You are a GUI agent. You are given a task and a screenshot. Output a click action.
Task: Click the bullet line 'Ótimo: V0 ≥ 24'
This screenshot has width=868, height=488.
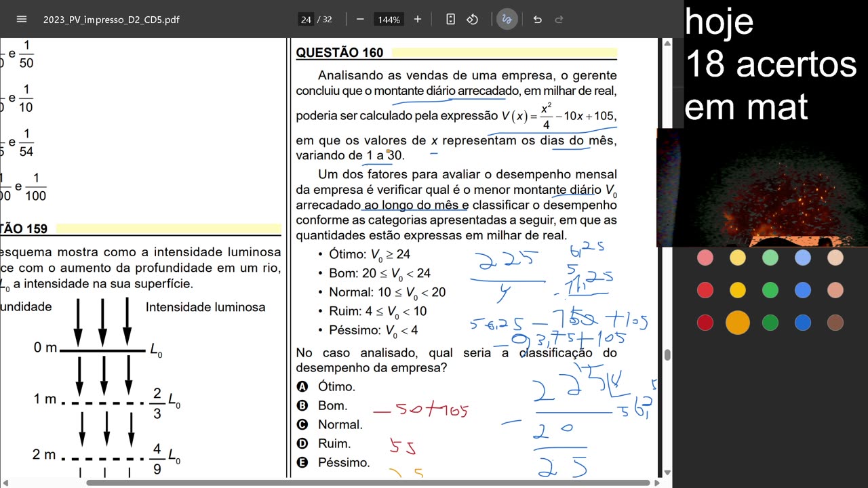[x=364, y=255]
